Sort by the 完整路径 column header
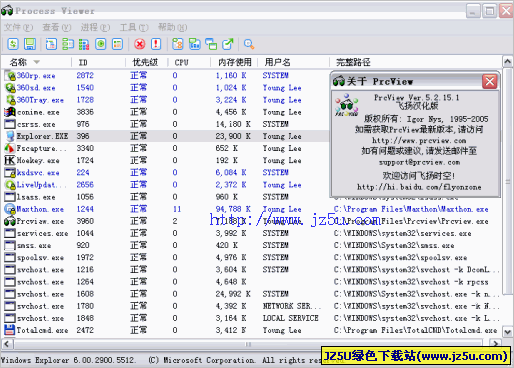The width and height of the screenshot is (514, 368). 416,62
